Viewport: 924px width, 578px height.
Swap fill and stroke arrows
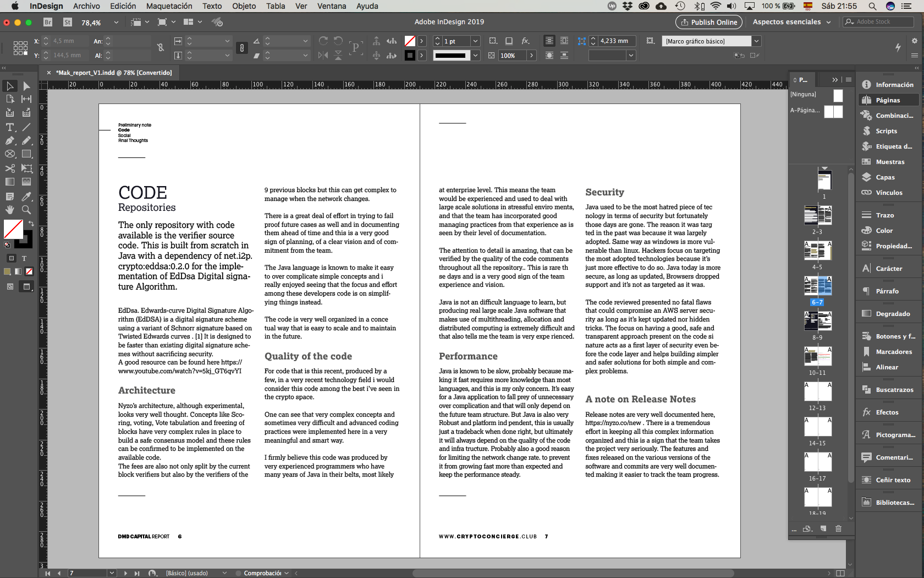(31, 223)
